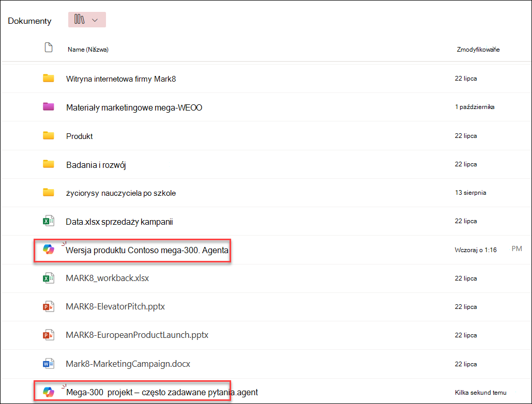Click Copilot agent icon for Wersja produktu Contoso
Viewport: 532px width, 404px height.
(x=49, y=250)
